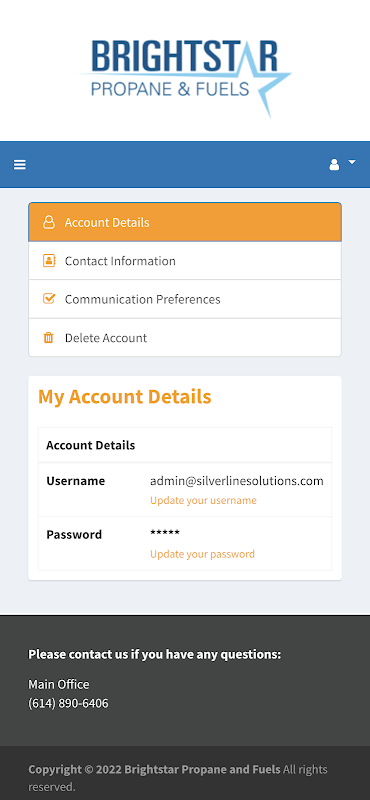Click the My Account Details heading
The width and height of the screenshot is (370, 800).
pos(125,397)
